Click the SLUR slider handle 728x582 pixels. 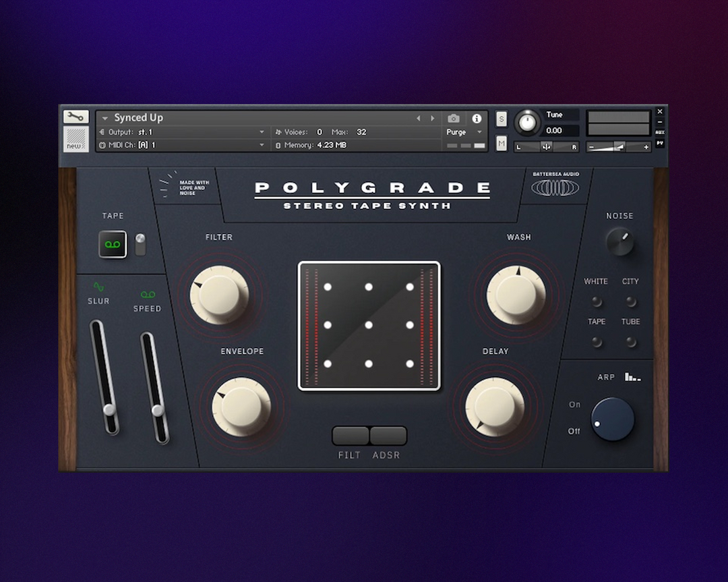(109, 410)
